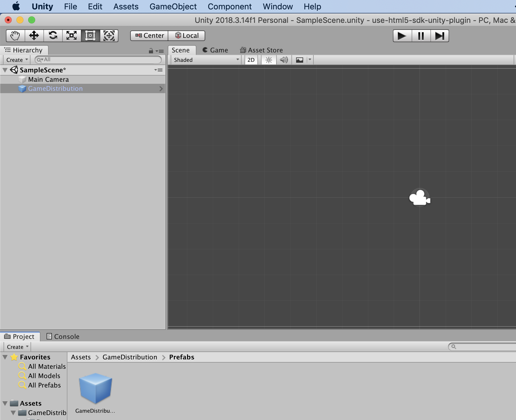This screenshot has width=516, height=420.
Task: Open Asset Store tab
Action: pos(262,50)
